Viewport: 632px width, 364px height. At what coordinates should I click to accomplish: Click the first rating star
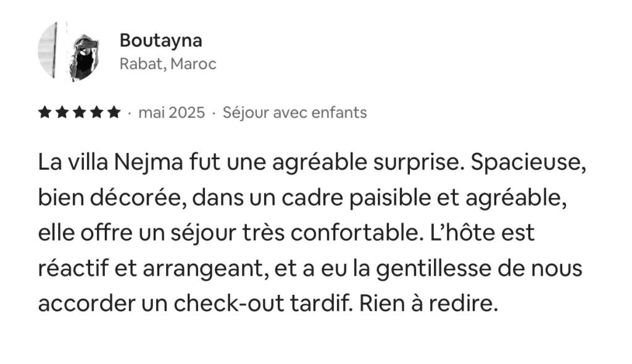point(44,113)
